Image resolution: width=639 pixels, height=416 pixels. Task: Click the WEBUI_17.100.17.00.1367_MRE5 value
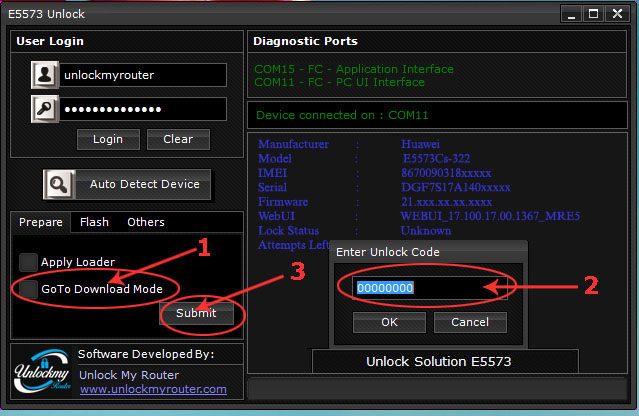coord(490,216)
